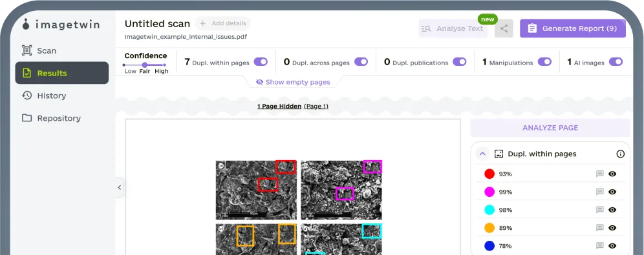Image resolution: width=644 pixels, height=255 pixels.
Task: Open comment for the 98% match
Action: click(599, 210)
